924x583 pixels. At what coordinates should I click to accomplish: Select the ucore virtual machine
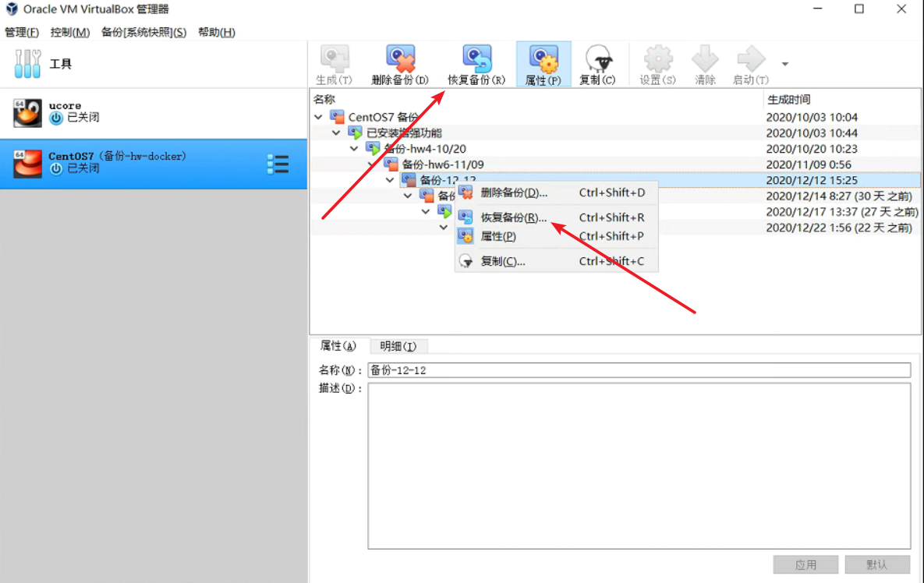click(x=153, y=112)
